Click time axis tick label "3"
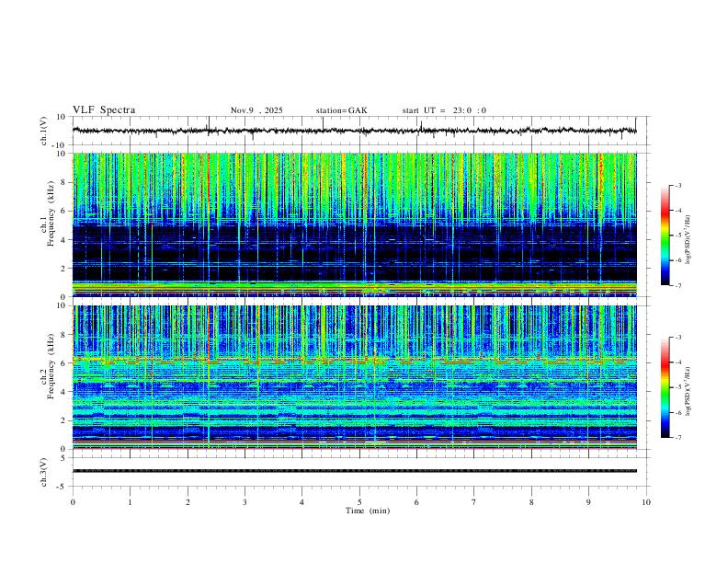728x563 pixels. (x=245, y=502)
